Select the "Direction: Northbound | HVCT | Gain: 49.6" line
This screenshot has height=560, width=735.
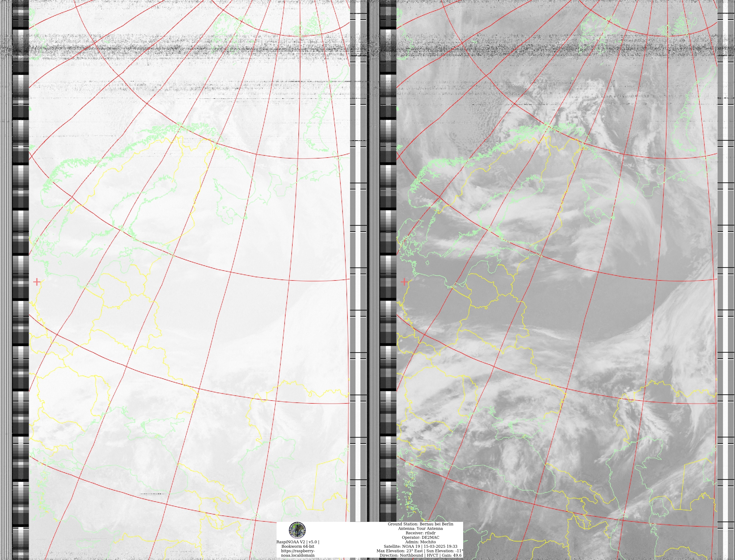[x=421, y=555]
